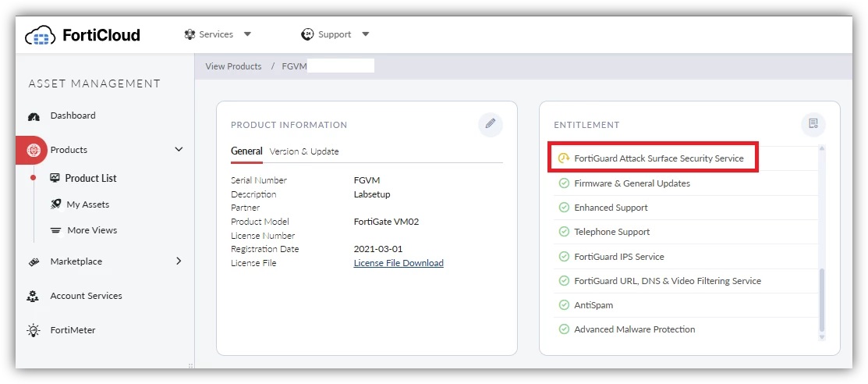Select Advanced Malware Protection entitlement
The width and height of the screenshot is (868, 384).
tap(635, 329)
